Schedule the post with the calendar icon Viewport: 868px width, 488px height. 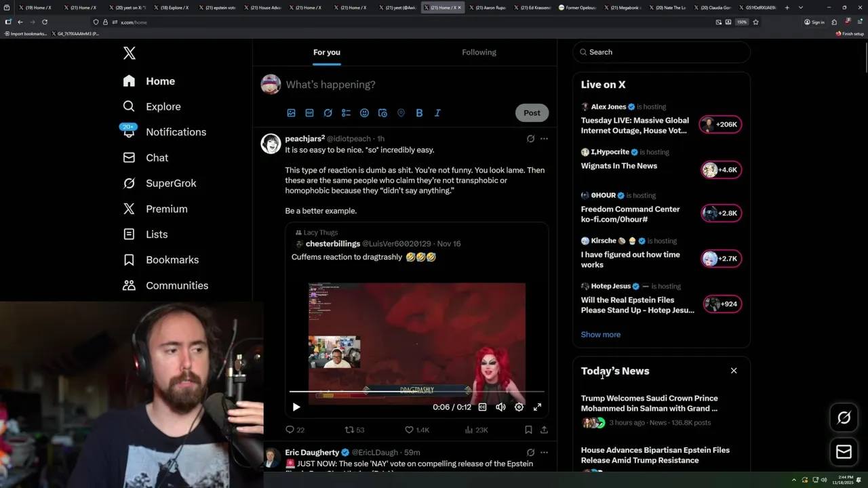tap(382, 113)
